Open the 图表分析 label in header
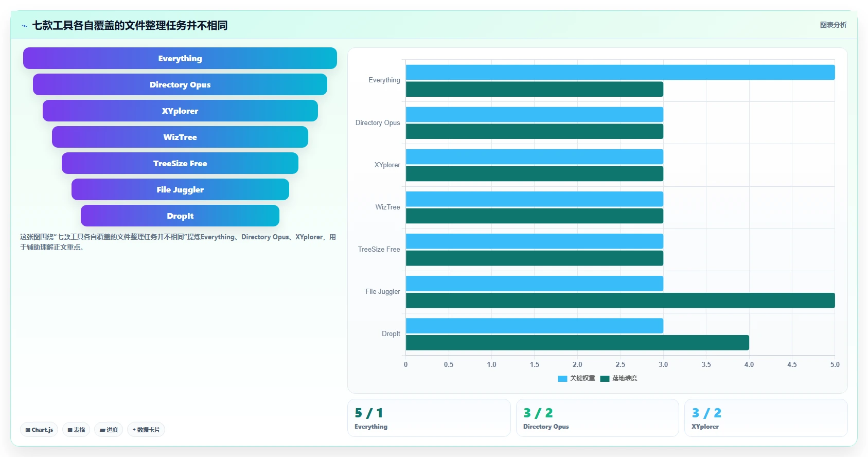The width and height of the screenshot is (868, 457). [833, 25]
